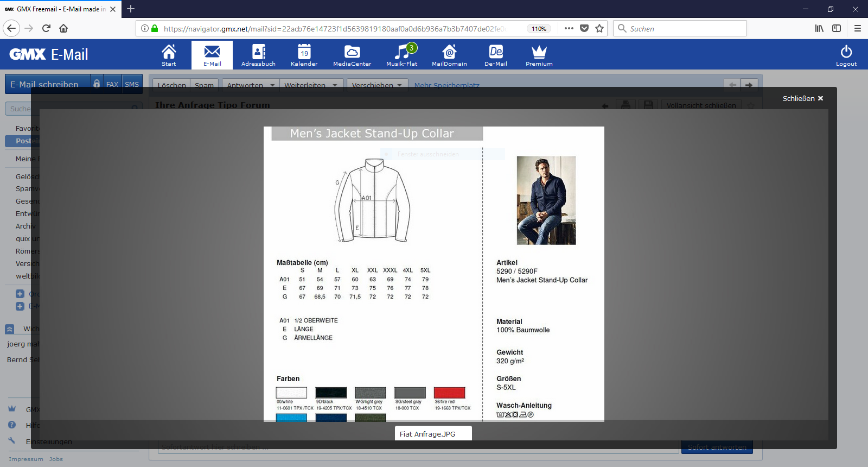Image resolution: width=868 pixels, height=467 pixels.
Task: Click the model photo in the preview
Action: point(546,200)
